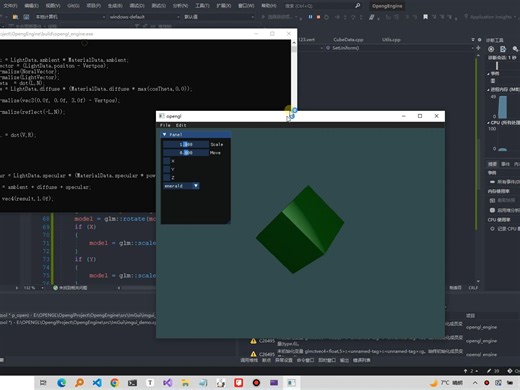Collapse the Events section in diagnostic tools
520x390 pixels.
point(488,73)
